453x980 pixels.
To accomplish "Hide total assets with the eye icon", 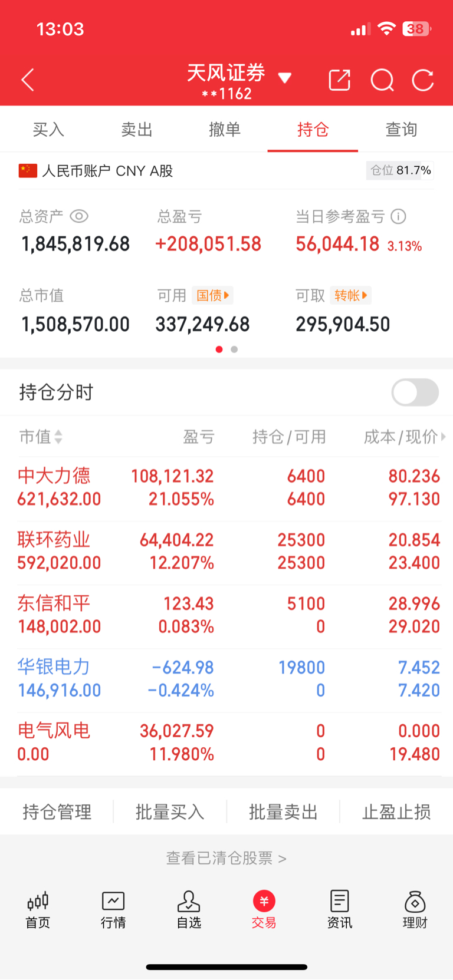I will click(79, 216).
